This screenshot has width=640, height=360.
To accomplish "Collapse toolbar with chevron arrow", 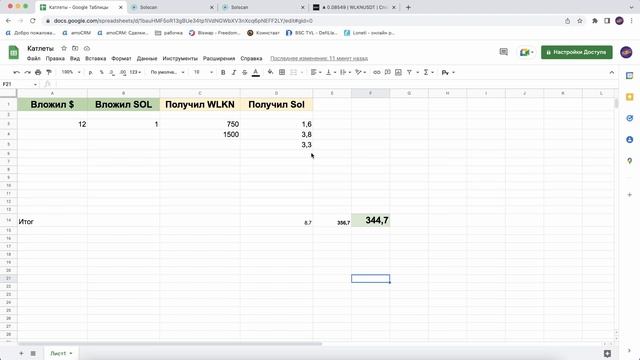I will [611, 72].
